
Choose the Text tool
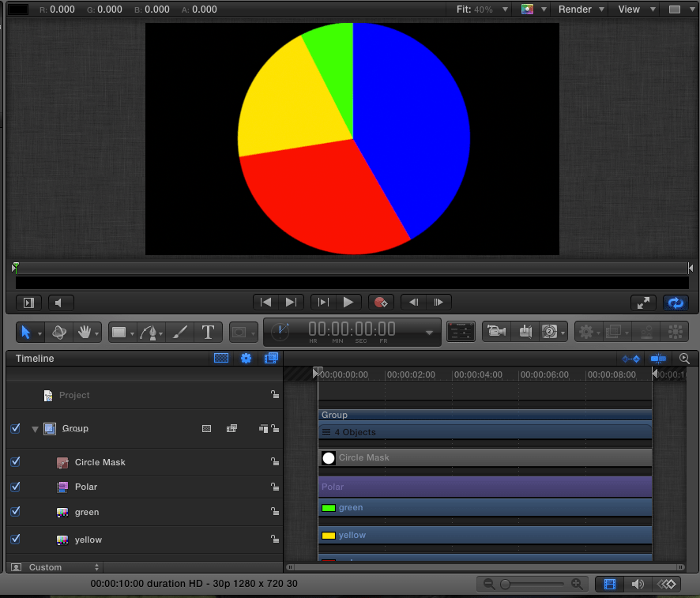pyautogui.click(x=208, y=333)
